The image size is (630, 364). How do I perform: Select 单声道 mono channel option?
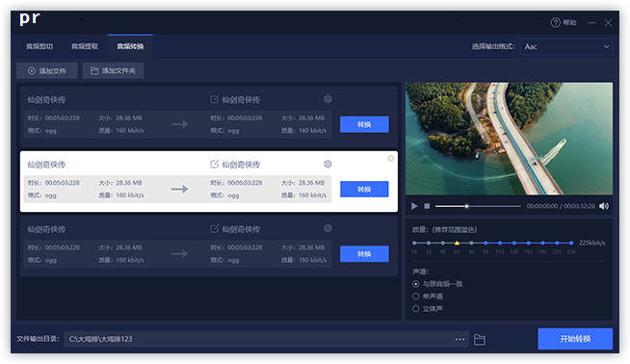(x=416, y=297)
